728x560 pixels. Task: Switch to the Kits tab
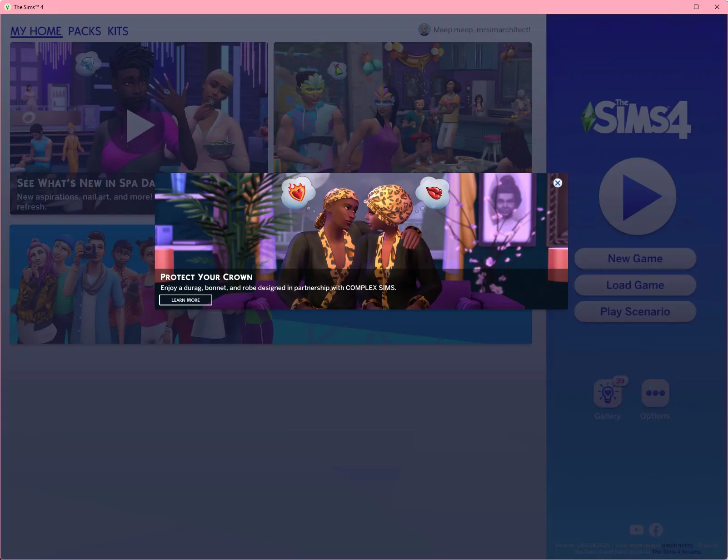click(118, 31)
